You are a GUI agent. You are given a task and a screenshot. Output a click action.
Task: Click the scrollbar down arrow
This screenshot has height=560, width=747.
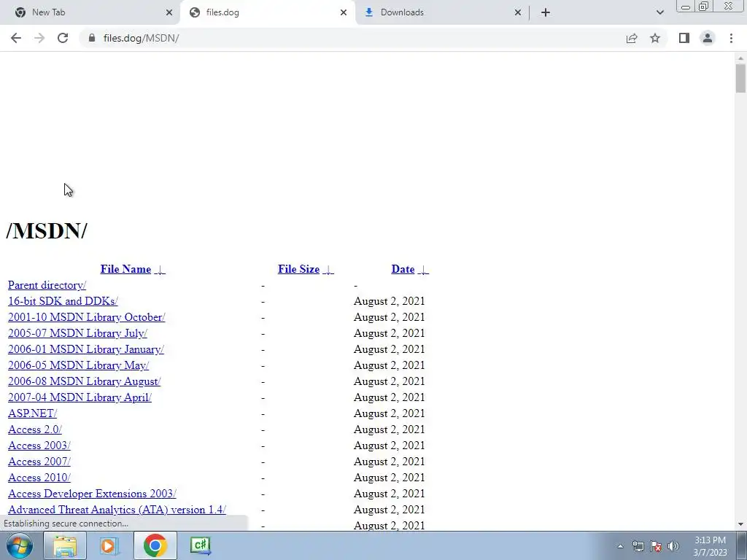tap(740, 524)
